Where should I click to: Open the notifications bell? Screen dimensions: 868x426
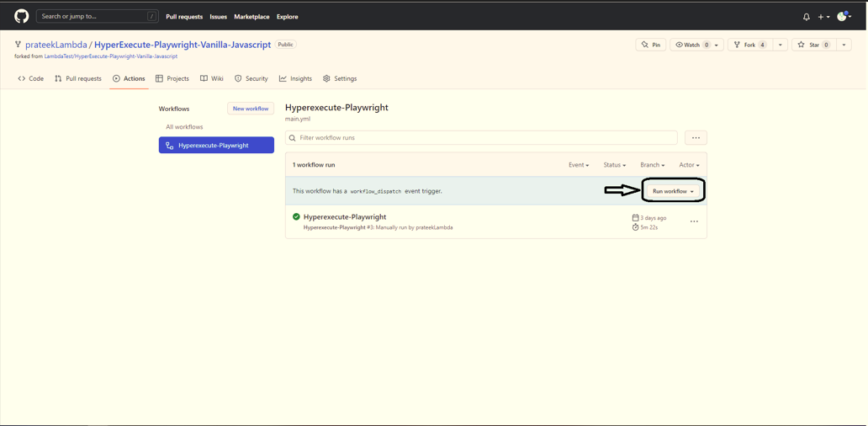[x=806, y=17]
